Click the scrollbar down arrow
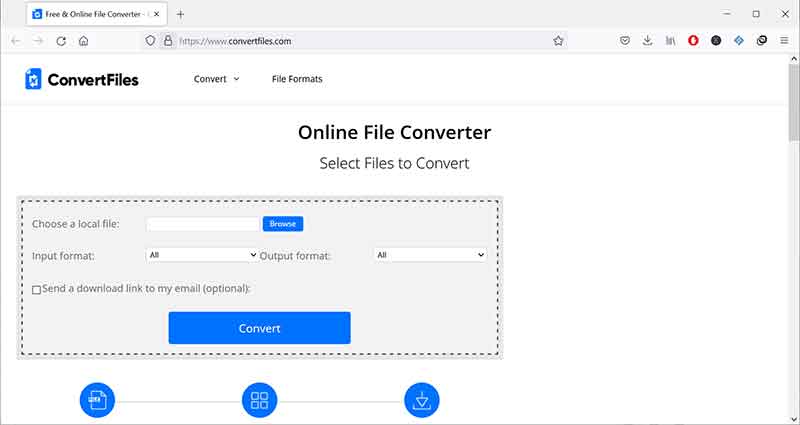This screenshot has width=800, height=425. coord(794,418)
